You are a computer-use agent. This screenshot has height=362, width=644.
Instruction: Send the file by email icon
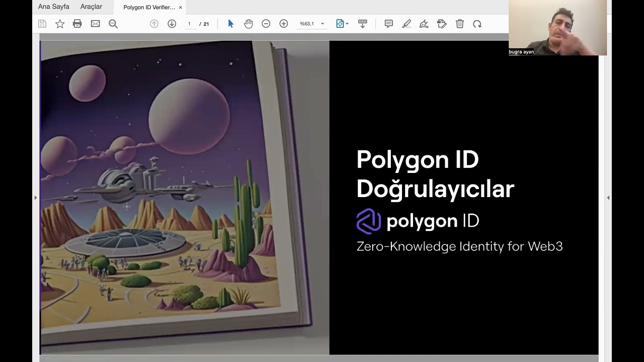click(95, 24)
